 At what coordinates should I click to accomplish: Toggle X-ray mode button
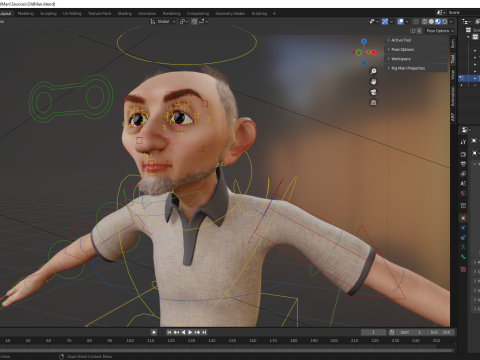pyautogui.click(x=416, y=22)
